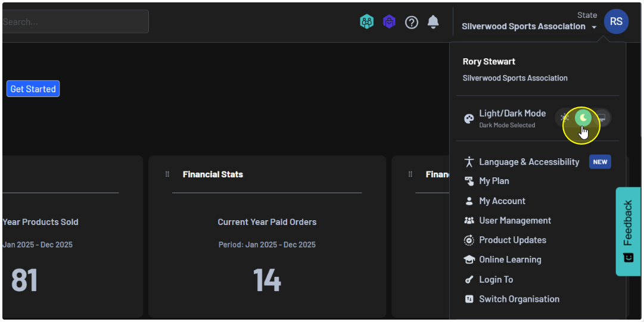
Task: Click Year Products Sold label
Action: (x=41, y=222)
